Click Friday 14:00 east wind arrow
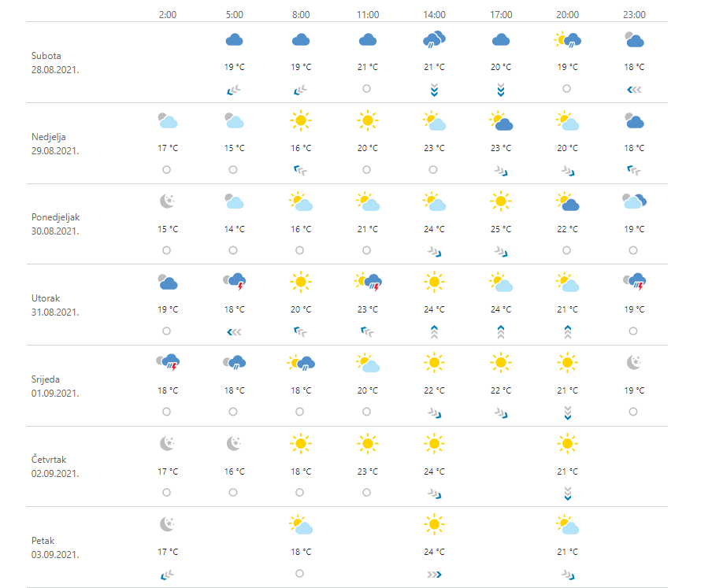Viewport: 712px width, 588px height. (x=434, y=575)
